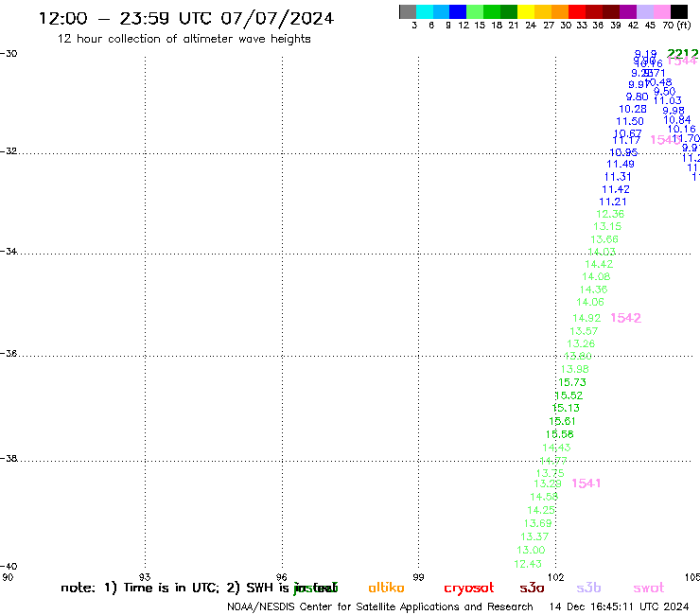Click blue wave height value 10.84
700x615 pixels.
tap(677, 120)
